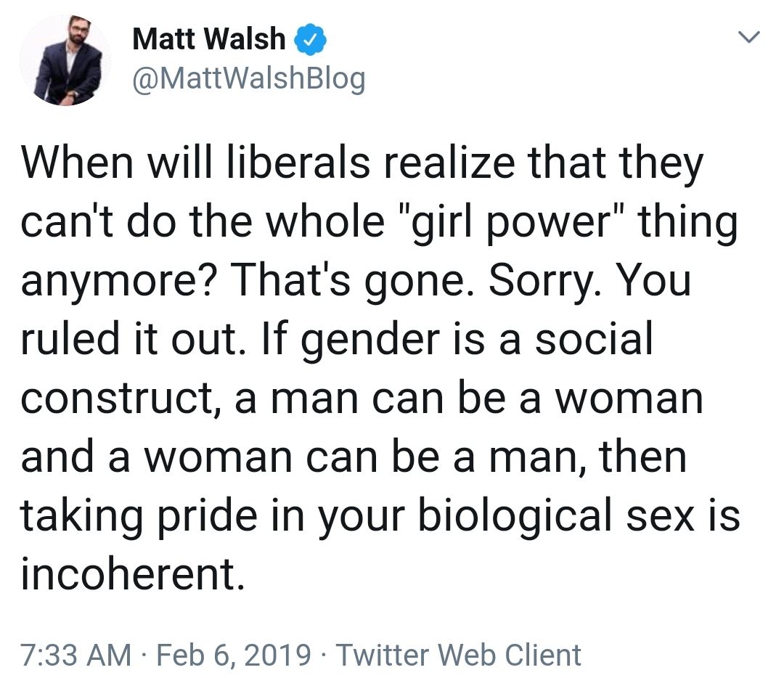Open the Matt Walsh display name

[x=208, y=39]
